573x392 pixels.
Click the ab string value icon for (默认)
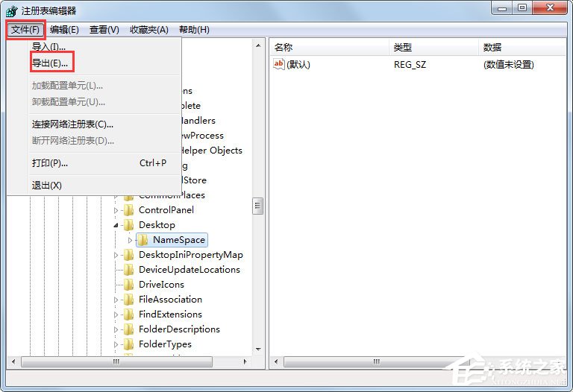(279, 64)
